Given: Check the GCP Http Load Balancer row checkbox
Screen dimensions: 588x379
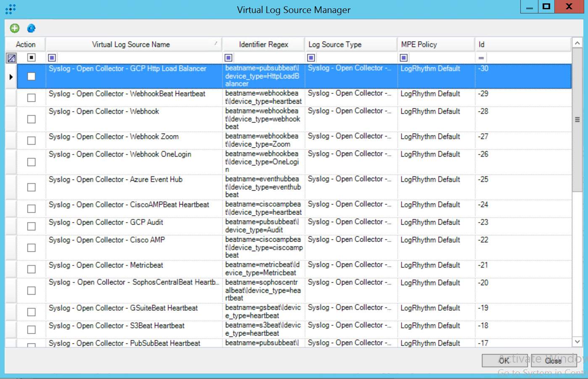Looking at the screenshot, I should tap(32, 76).
